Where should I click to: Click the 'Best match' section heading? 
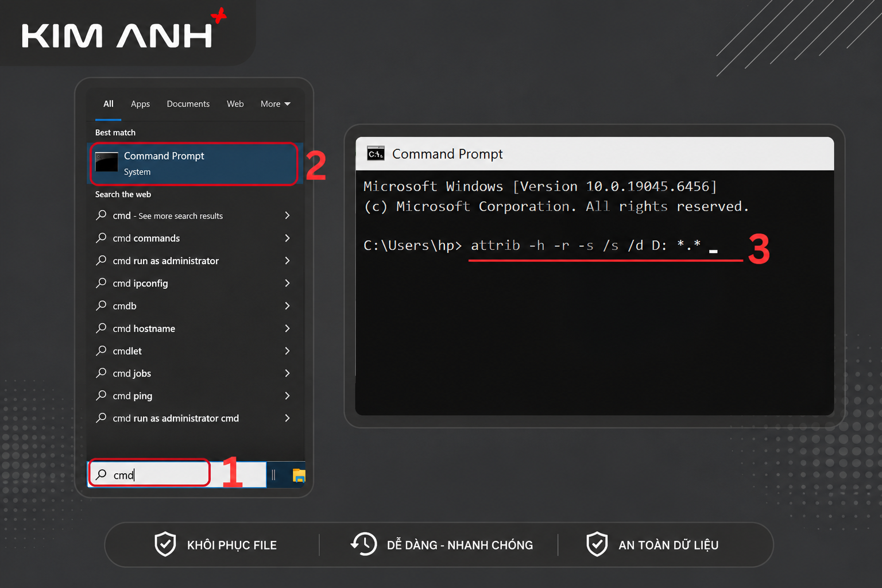pyautogui.click(x=115, y=133)
